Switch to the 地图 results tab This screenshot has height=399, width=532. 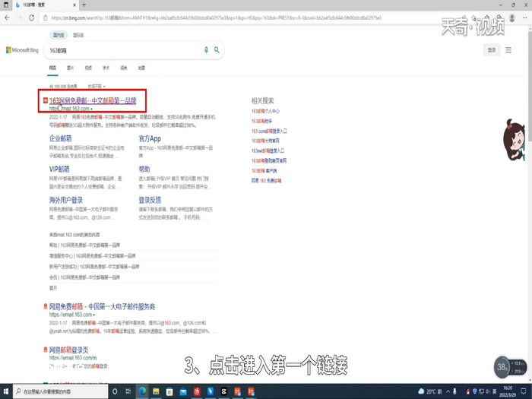coord(141,68)
